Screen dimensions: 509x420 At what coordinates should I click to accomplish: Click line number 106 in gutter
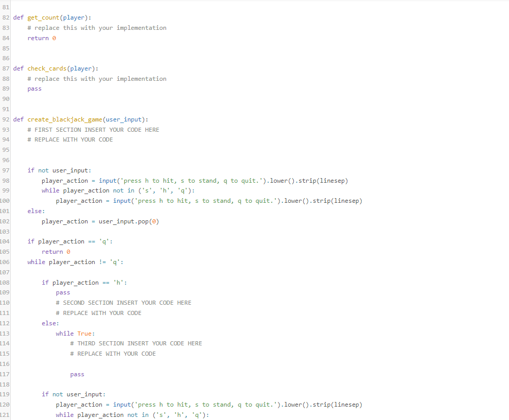pyautogui.click(x=5, y=262)
